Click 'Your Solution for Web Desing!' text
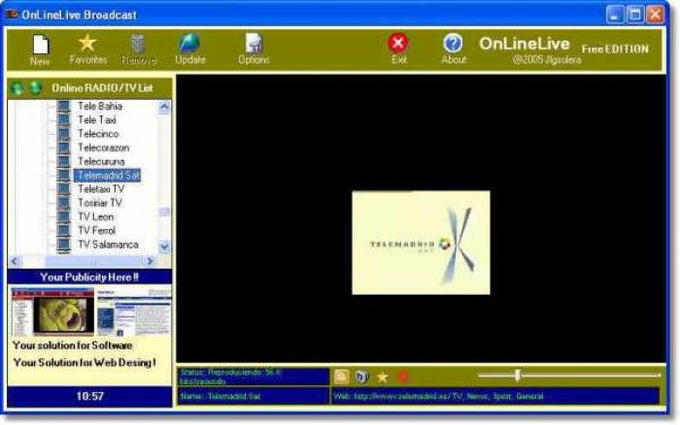Viewport: 680px width, 425px height. coord(85,363)
